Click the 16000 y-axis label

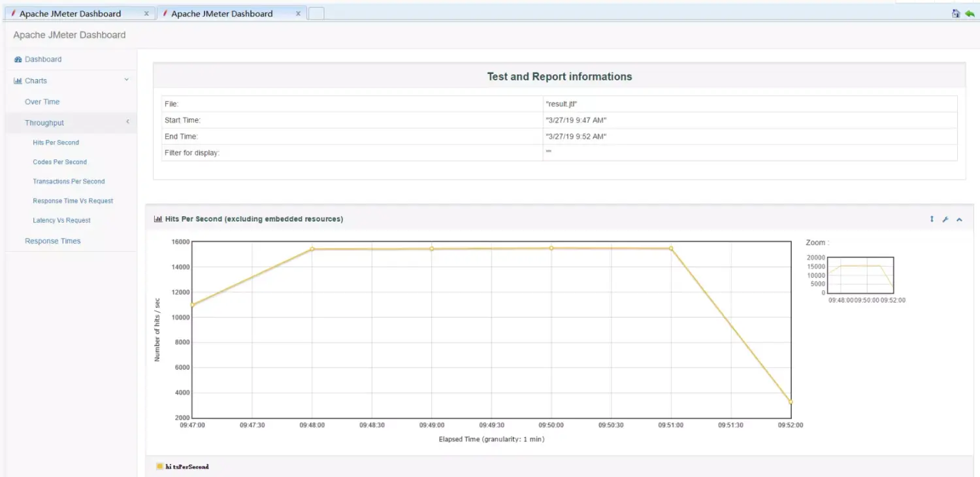tap(180, 242)
